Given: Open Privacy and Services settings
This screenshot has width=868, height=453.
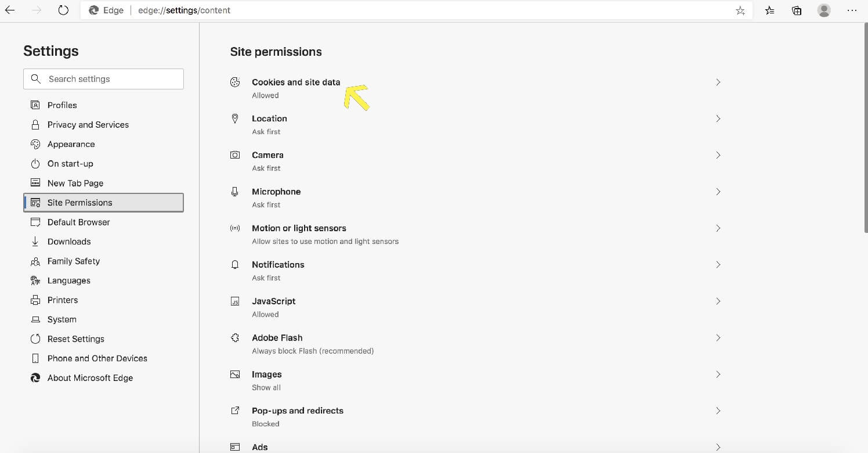Looking at the screenshot, I should point(88,125).
